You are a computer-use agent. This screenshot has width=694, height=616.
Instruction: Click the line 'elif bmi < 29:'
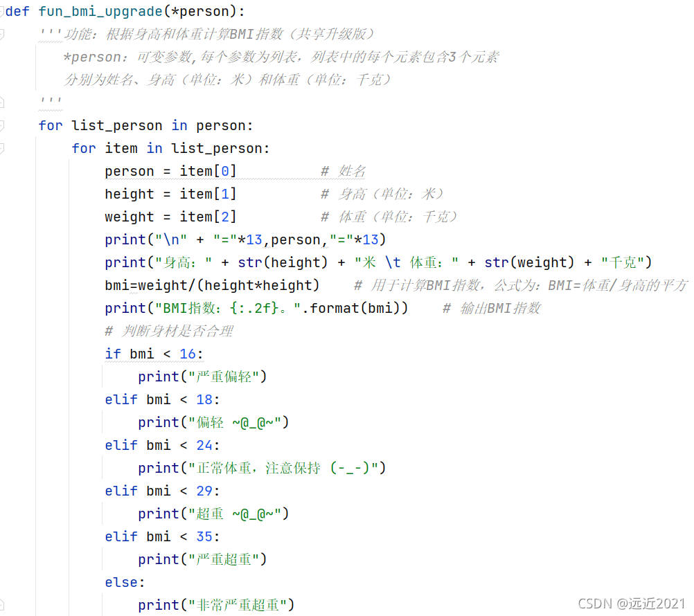point(162,491)
